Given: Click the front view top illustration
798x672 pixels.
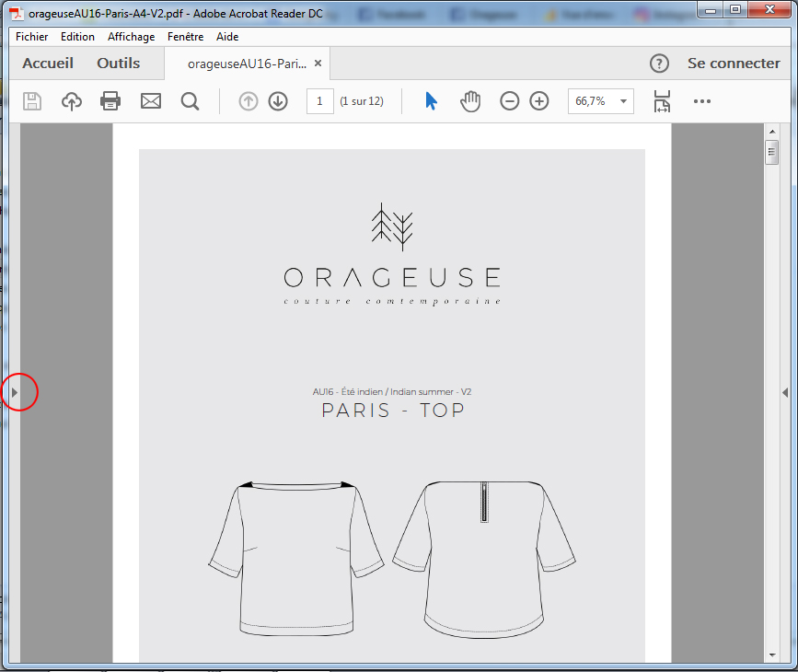Looking at the screenshot, I should pos(296,559).
